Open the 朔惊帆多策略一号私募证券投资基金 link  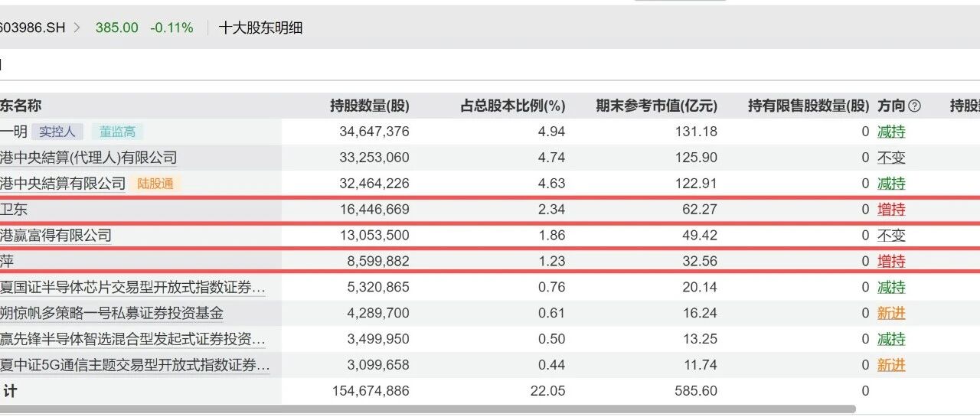(112, 313)
